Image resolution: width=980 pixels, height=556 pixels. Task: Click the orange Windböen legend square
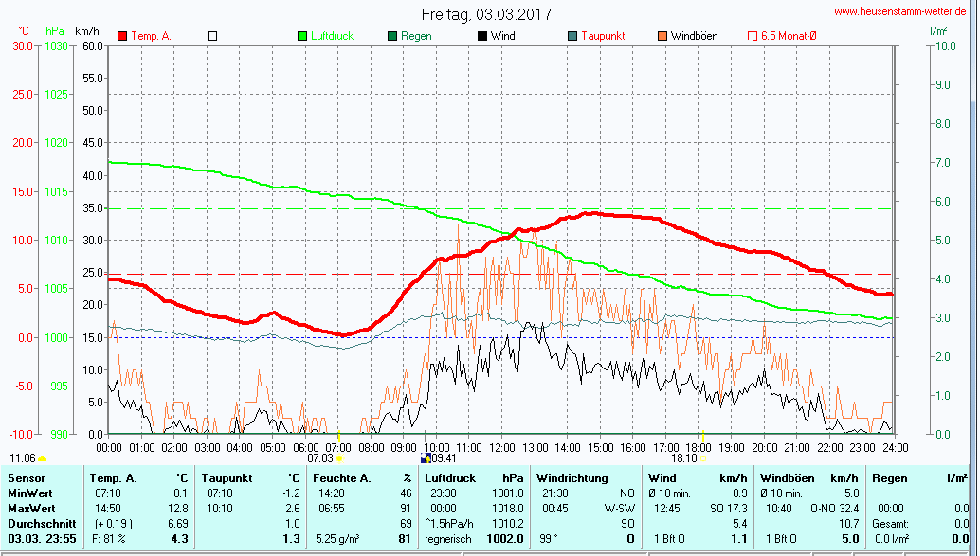(x=662, y=36)
